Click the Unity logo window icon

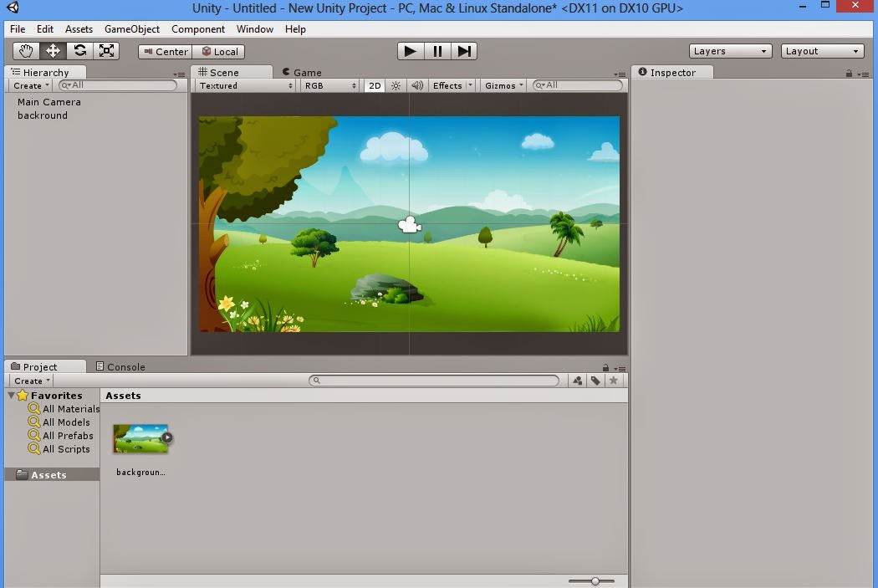pyautogui.click(x=13, y=8)
